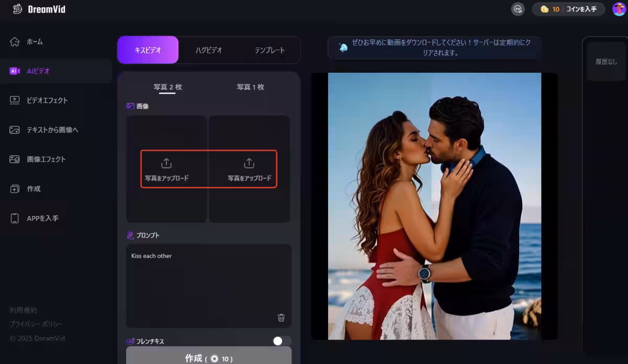
Task: Upload photo in the right image slot
Action: pos(249,169)
